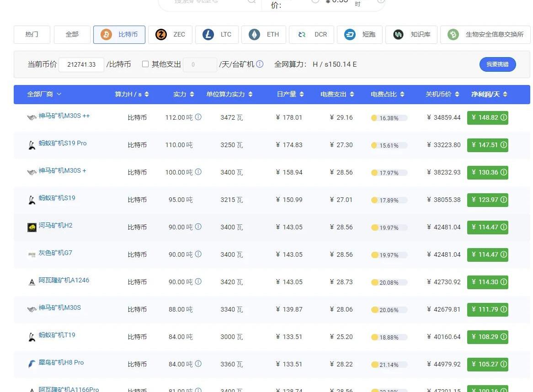Click the help icon after /天/台矿机
This screenshot has width=533, height=392.
[260, 64]
